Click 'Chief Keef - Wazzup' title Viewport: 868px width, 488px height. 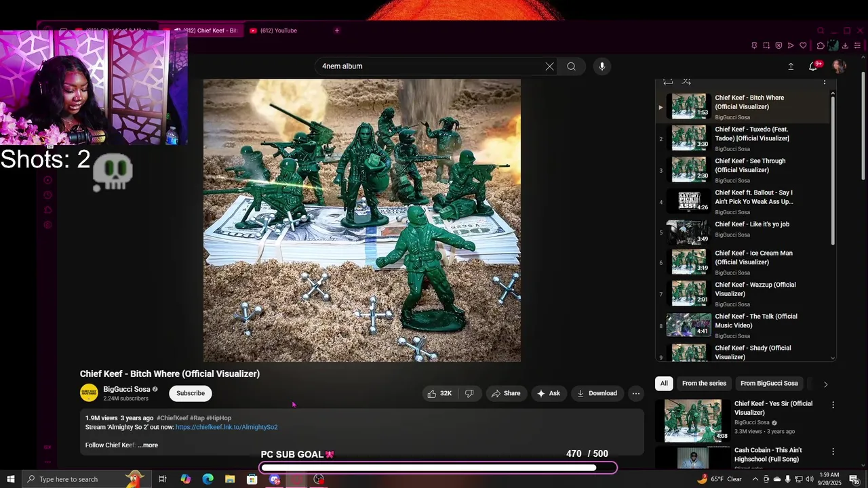[755, 289]
